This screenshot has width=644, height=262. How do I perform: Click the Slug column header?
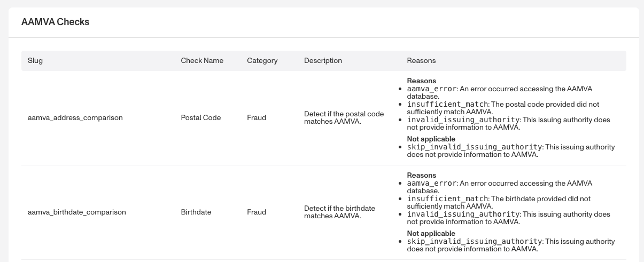[x=35, y=61]
